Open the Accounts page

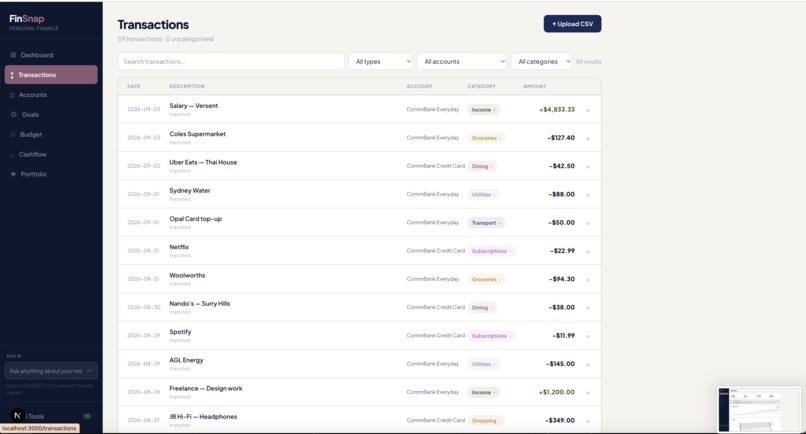click(51, 95)
